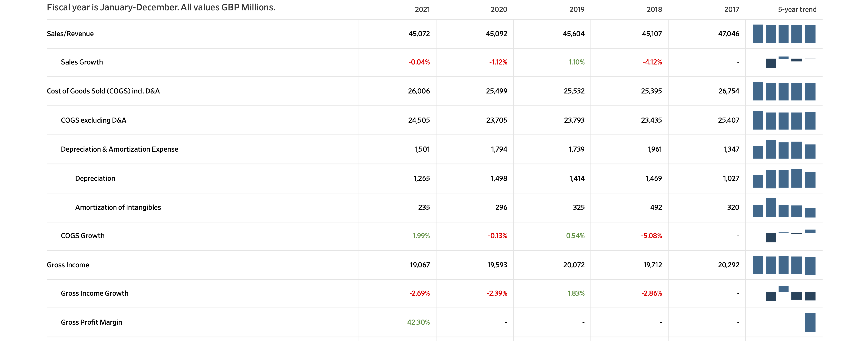Click the Sales Growth trend mini chart

pos(784,62)
